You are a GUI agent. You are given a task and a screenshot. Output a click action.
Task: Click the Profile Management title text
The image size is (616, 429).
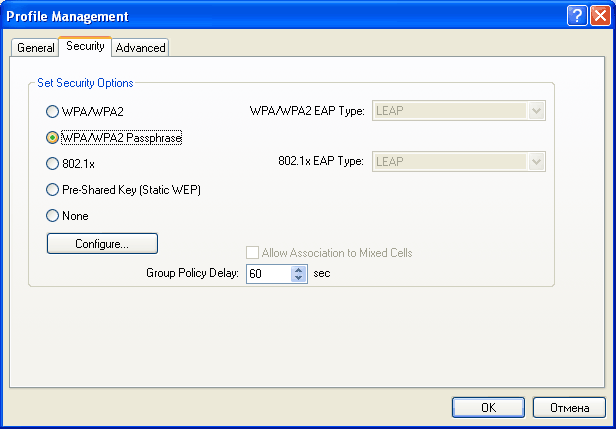click(x=68, y=16)
